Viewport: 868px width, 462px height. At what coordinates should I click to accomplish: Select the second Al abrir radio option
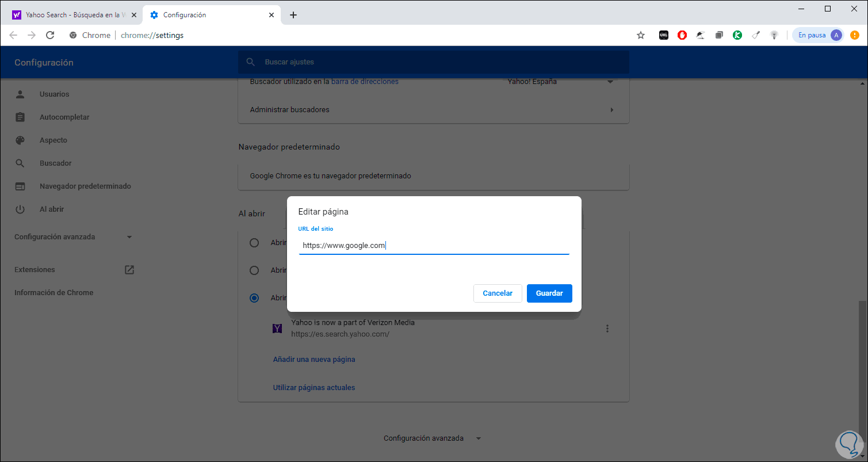(254, 270)
